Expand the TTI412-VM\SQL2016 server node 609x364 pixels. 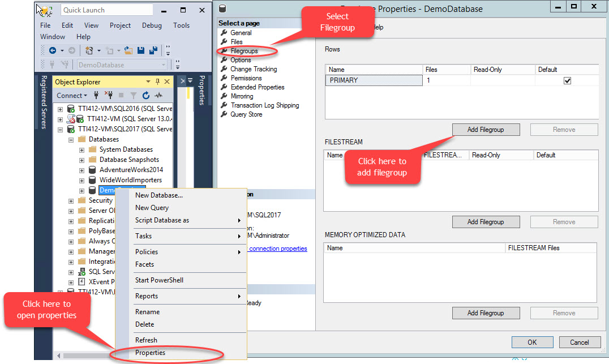tap(60, 109)
